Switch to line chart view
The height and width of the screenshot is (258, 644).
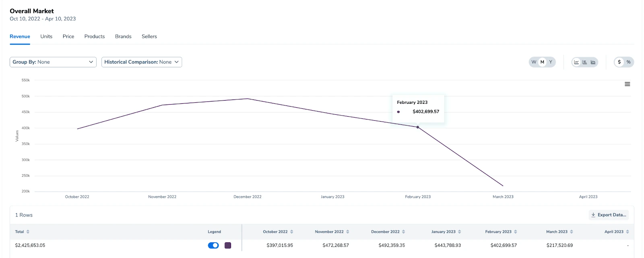point(576,62)
